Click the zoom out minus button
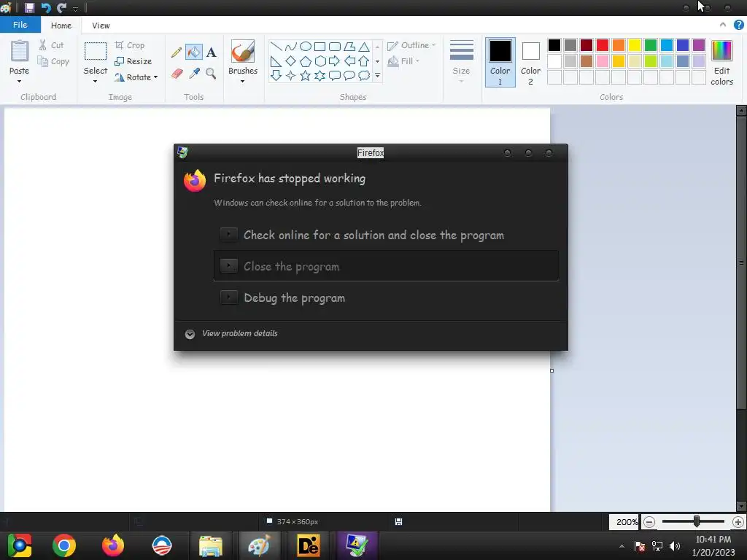Viewport: 747px width, 560px height. click(649, 522)
